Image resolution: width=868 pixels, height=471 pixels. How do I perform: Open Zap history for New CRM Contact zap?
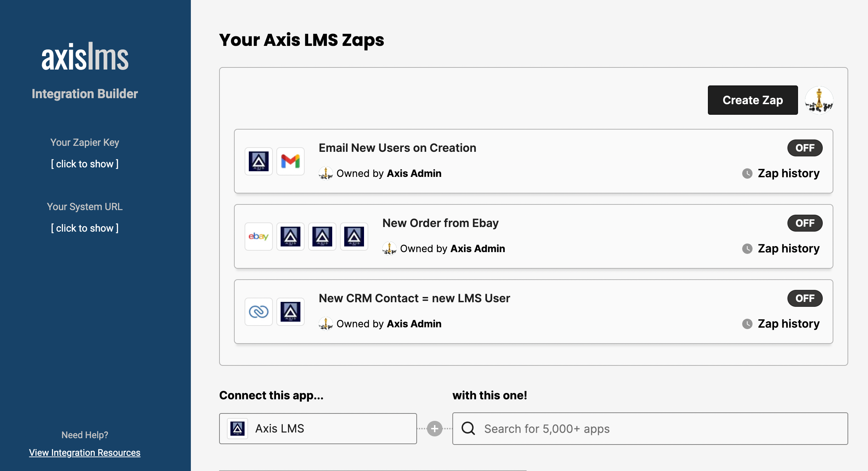(788, 324)
